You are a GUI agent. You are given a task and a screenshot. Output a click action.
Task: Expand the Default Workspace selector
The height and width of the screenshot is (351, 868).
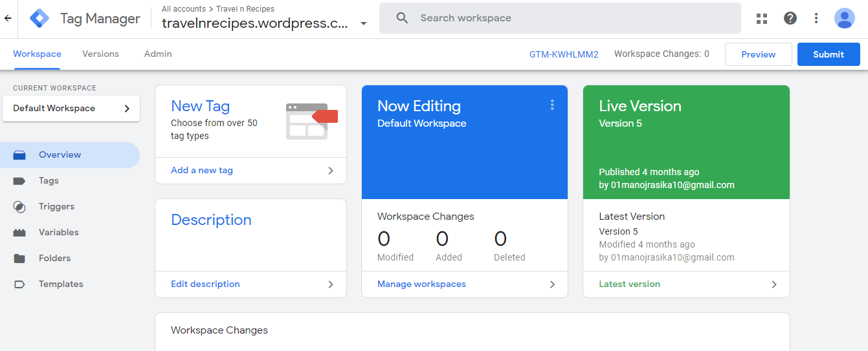(71, 109)
